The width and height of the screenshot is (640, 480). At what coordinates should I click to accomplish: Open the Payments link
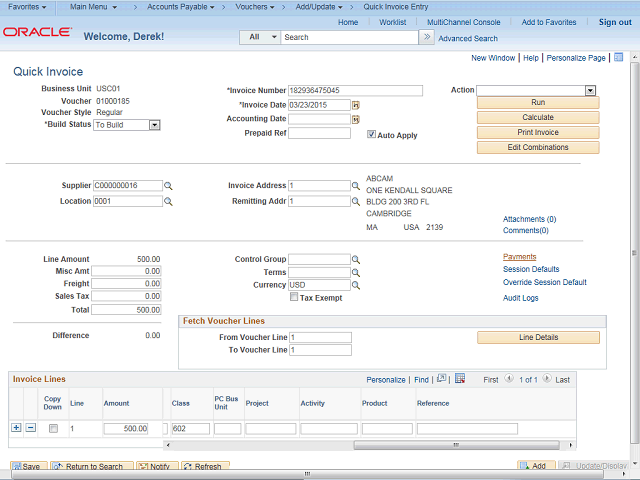(519, 257)
